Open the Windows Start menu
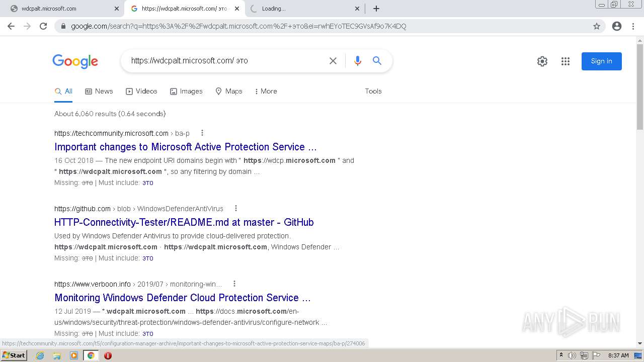The image size is (644, 362). (x=14, y=355)
